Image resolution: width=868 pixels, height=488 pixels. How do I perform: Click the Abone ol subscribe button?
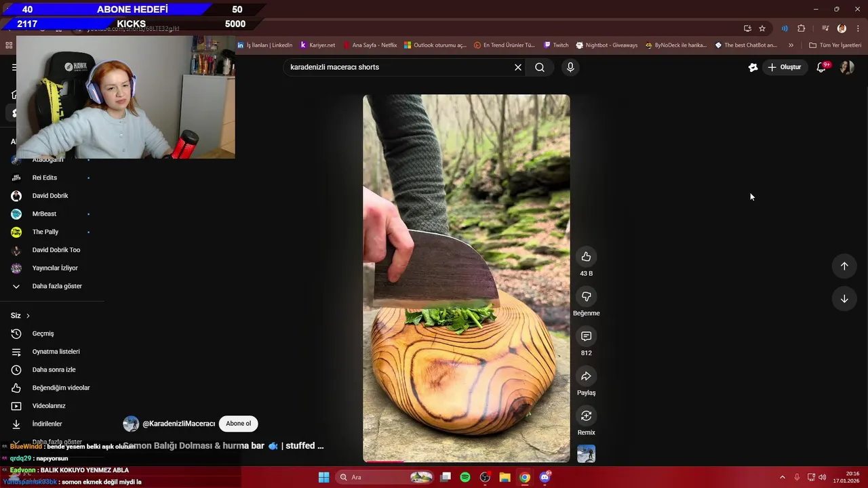click(238, 424)
